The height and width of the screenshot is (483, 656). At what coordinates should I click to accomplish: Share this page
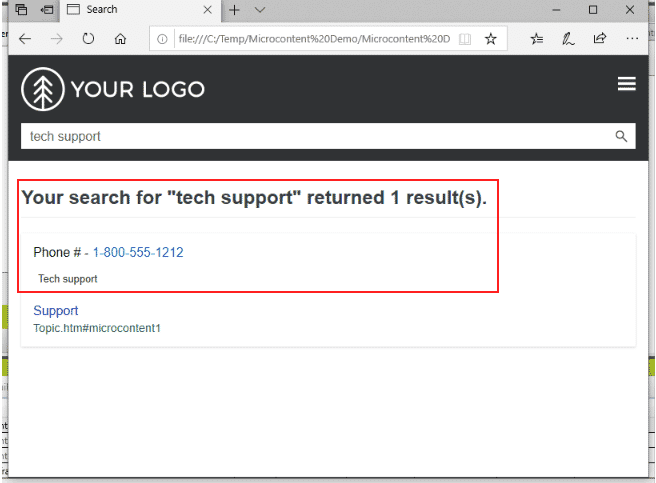(600, 39)
